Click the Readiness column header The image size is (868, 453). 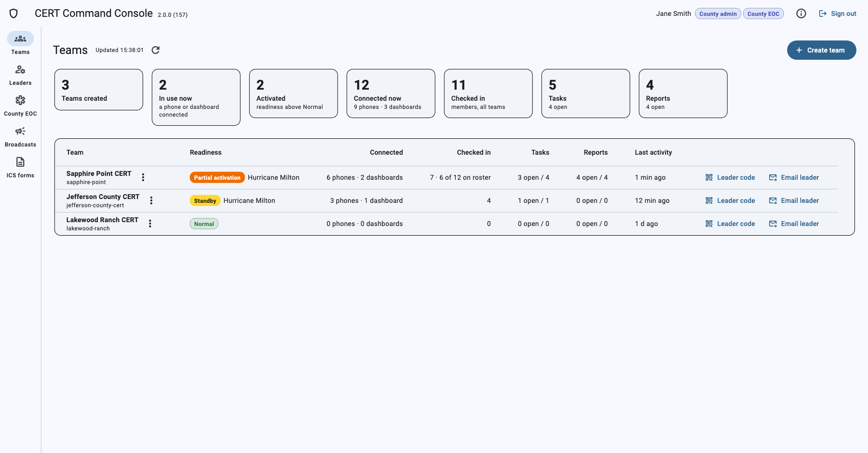point(205,152)
